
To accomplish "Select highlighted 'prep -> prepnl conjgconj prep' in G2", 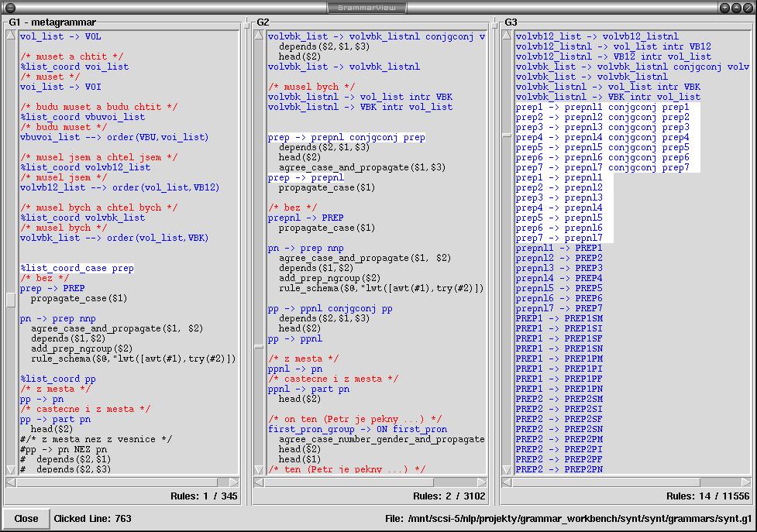I will 346,137.
